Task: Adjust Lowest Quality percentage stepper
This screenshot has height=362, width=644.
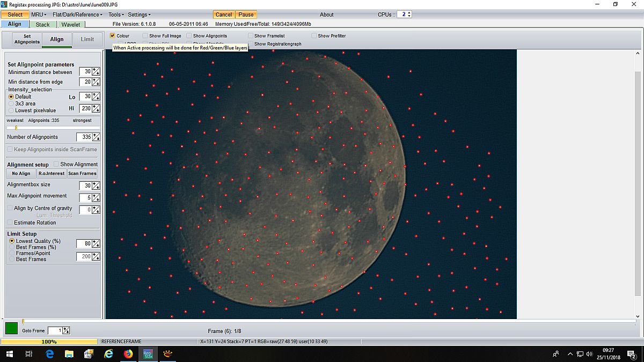Action: (96, 243)
